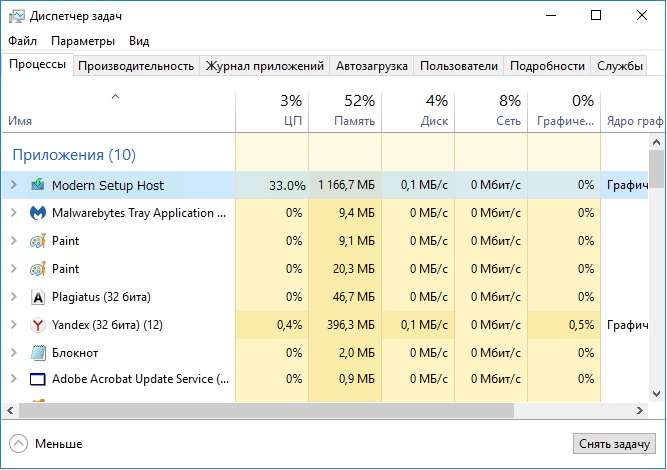The height and width of the screenshot is (470, 667).
Task: Switch to the Производительность tab
Action: pos(136,66)
